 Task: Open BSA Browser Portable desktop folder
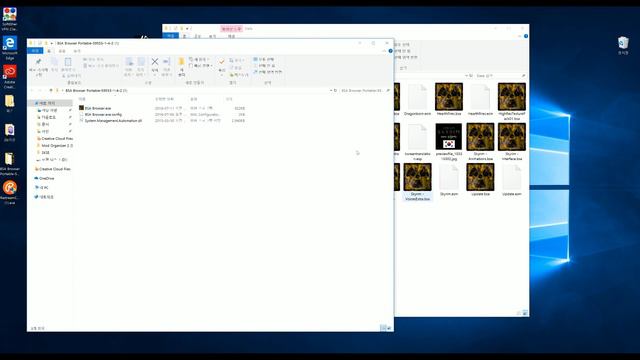pyautogui.click(x=10, y=164)
